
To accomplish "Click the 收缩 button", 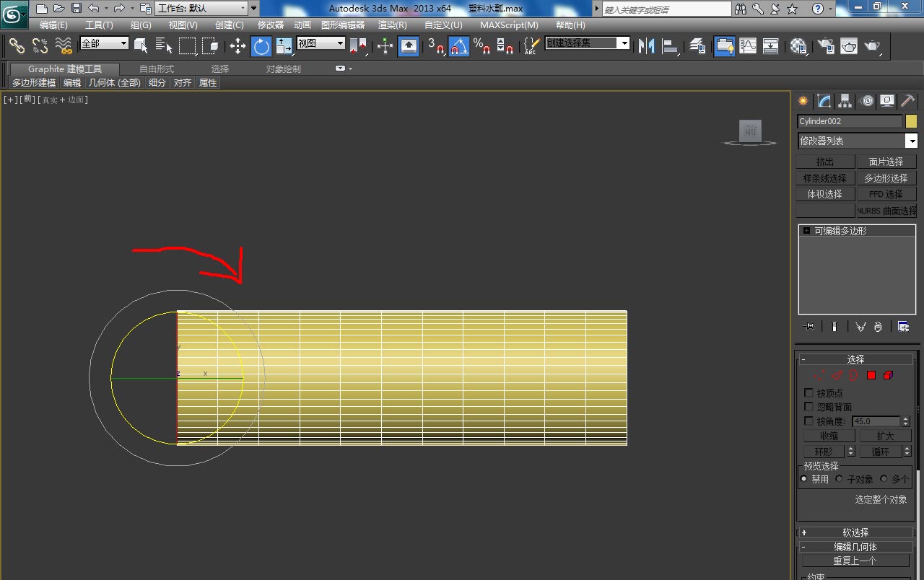I will point(829,436).
